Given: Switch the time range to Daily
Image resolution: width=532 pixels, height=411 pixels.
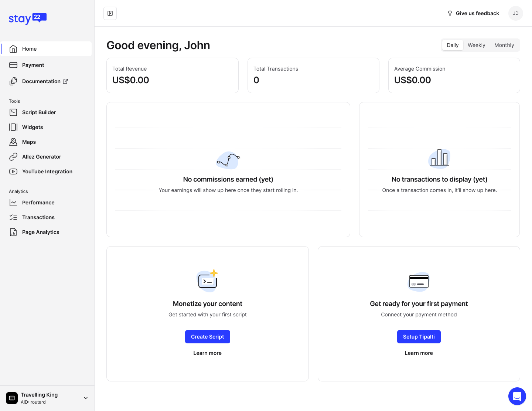Looking at the screenshot, I should click(452, 45).
